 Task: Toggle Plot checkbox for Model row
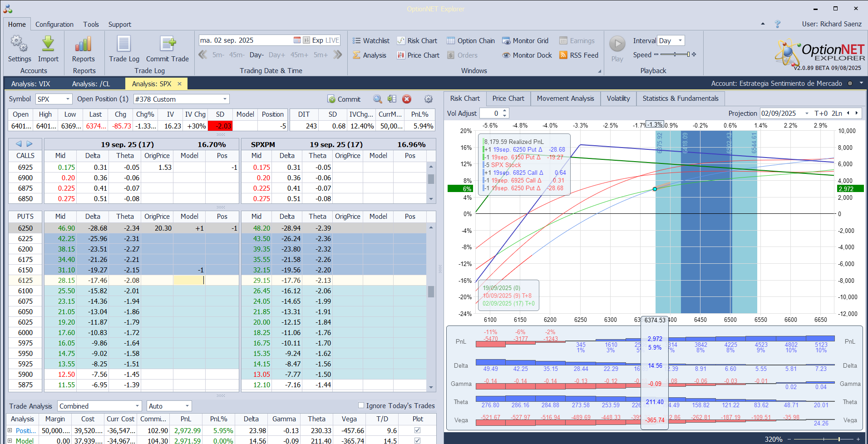tap(417, 440)
